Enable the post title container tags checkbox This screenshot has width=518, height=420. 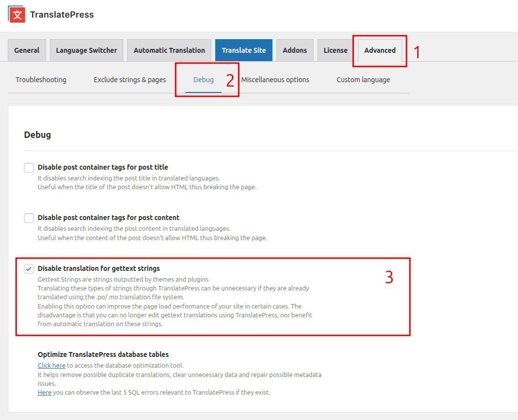(29, 168)
